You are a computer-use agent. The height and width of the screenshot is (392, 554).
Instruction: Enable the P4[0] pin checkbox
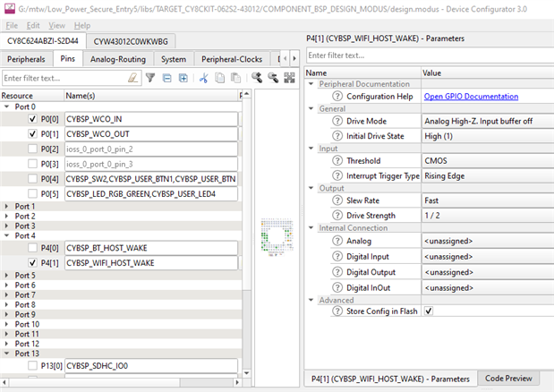point(32,248)
